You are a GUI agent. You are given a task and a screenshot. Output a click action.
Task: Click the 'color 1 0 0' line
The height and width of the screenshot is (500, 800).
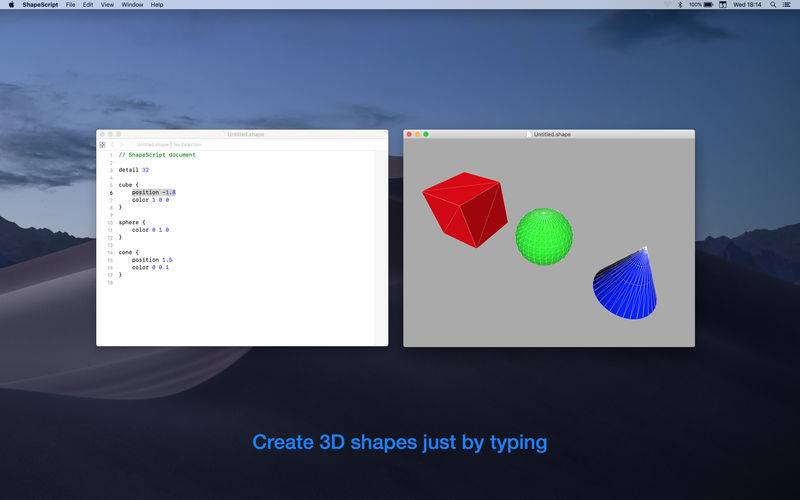coord(150,200)
